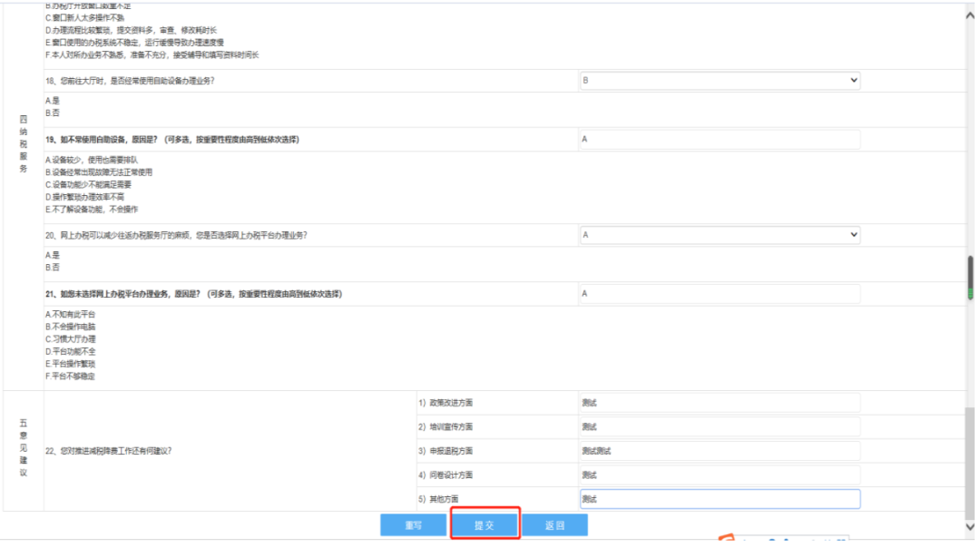Viewport: 980px width, 548px height.
Task: Click the vertical section label '四纳税服务'
Action: click(x=23, y=143)
